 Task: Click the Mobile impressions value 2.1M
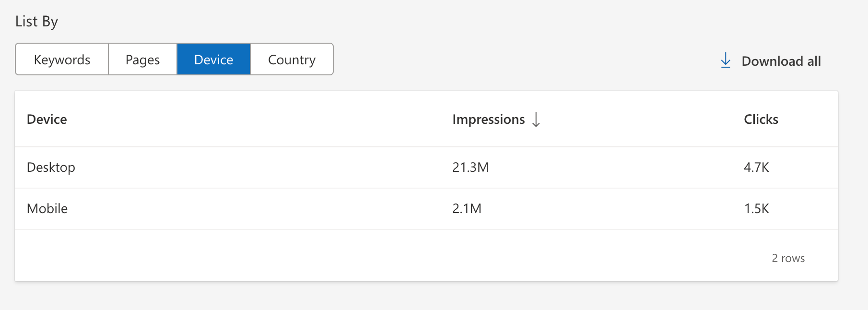467,208
